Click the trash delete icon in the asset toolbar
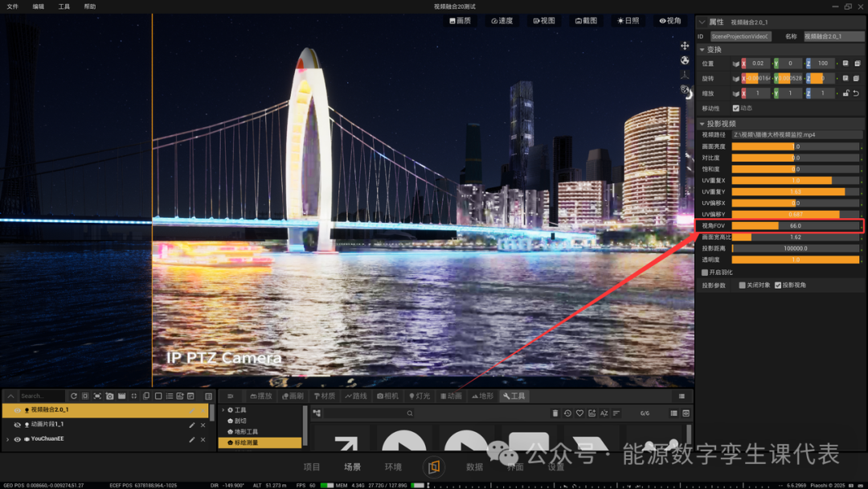868x489 pixels. [555, 413]
